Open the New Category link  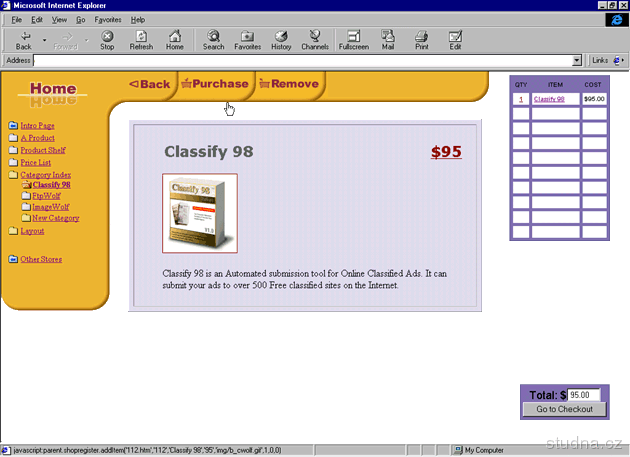[x=55, y=218]
